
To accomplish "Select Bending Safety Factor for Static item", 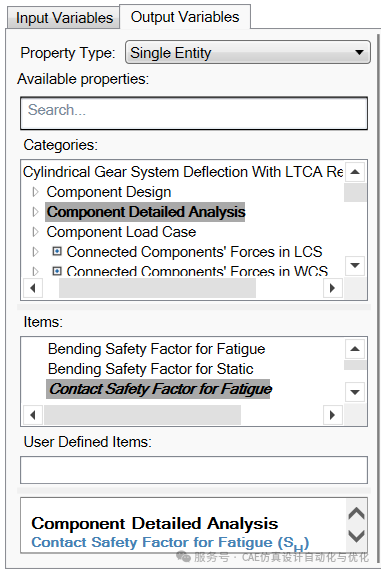I will [150, 369].
